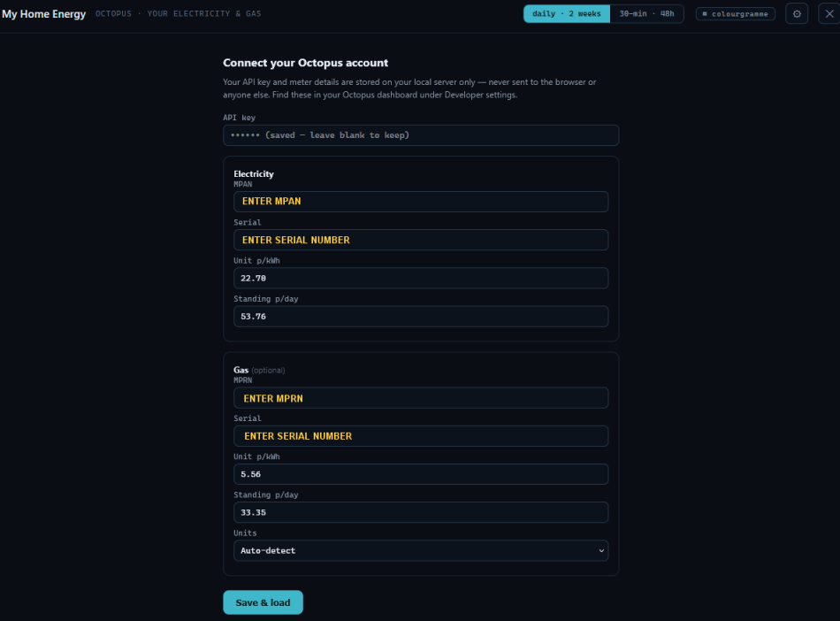Click the Electricity MPAN field
Screen dimensions: 840x621
point(421,202)
